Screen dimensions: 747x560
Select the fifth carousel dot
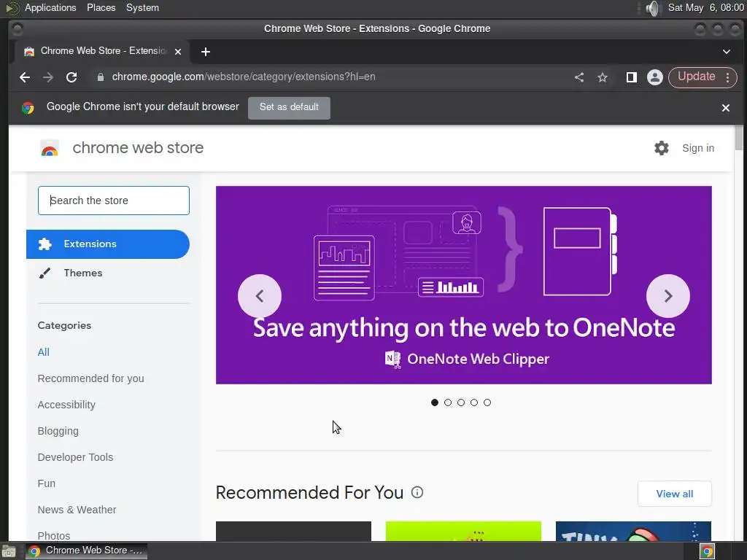pyautogui.click(x=487, y=402)
